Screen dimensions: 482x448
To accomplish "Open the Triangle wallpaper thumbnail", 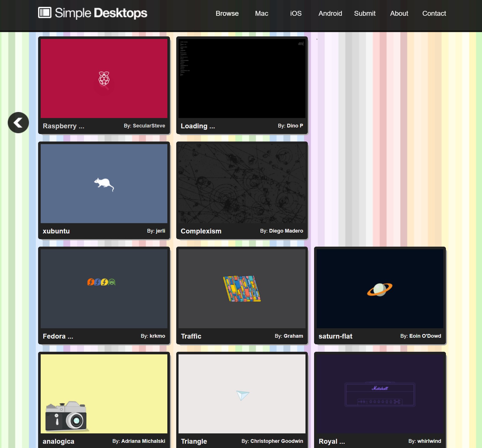I will 242,394.
